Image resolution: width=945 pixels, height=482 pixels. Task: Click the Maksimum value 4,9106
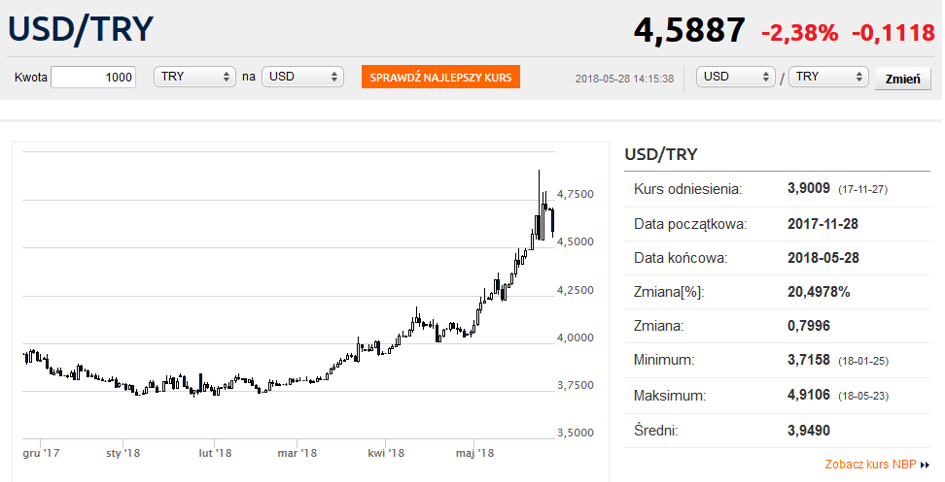click(x=809, y=395)
